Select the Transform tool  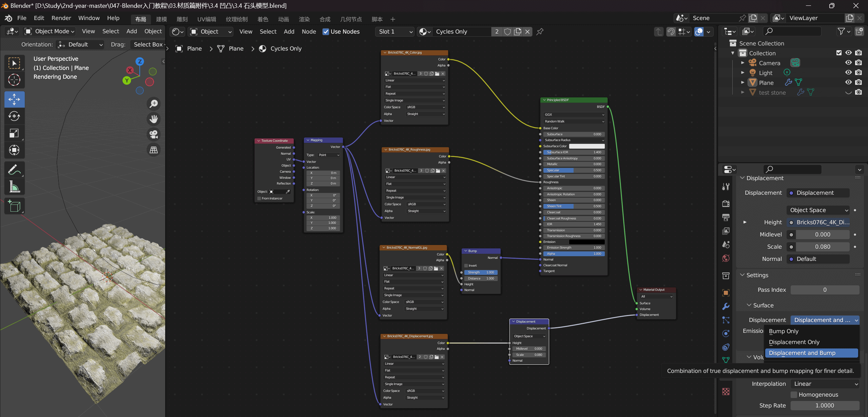(x=14, y=150)
